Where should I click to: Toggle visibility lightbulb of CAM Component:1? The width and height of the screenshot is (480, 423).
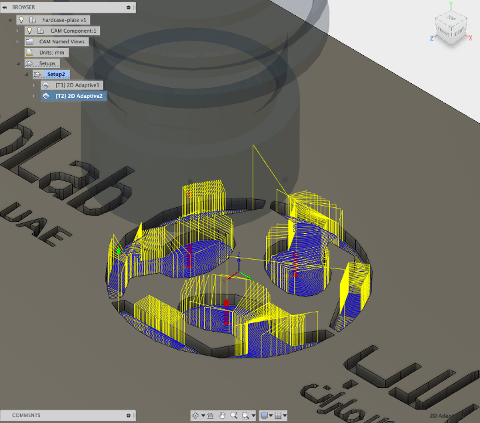[30, 31]
